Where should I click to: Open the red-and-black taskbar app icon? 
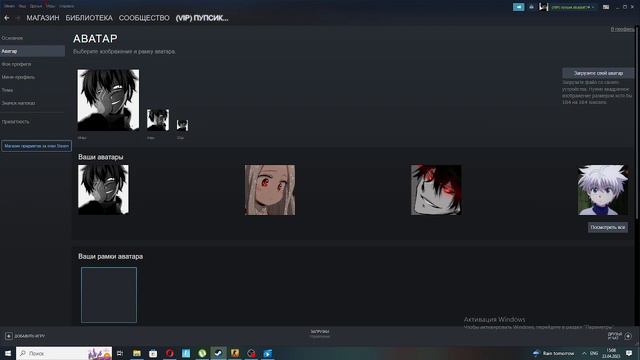click(x=251, y=353)
